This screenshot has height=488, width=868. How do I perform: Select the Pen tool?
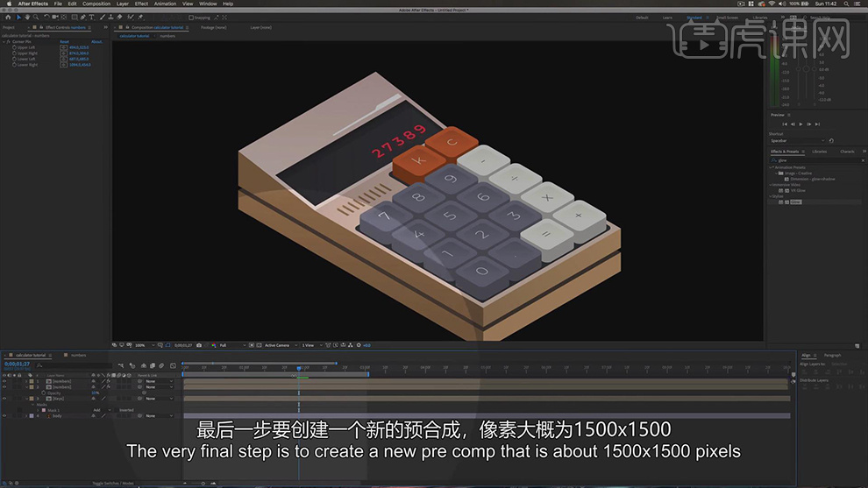click(83, 18)
